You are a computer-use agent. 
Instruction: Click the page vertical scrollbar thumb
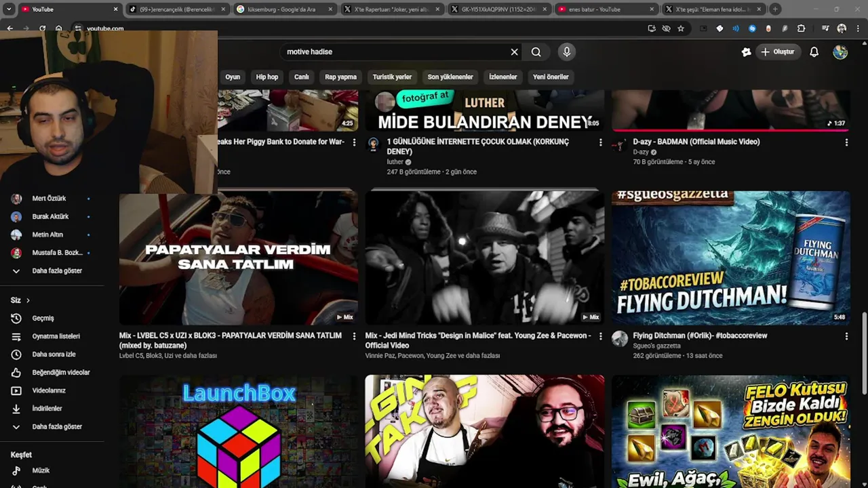[864, 352]
